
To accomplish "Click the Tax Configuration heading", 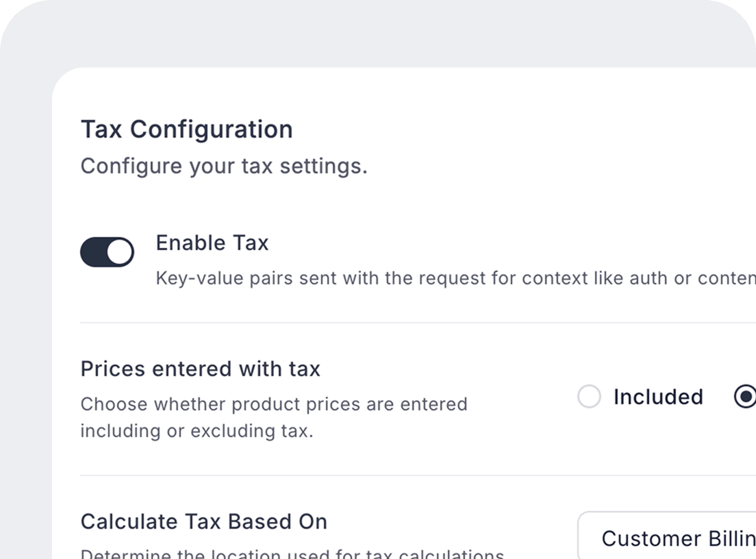I will click(x=187, y=129).
